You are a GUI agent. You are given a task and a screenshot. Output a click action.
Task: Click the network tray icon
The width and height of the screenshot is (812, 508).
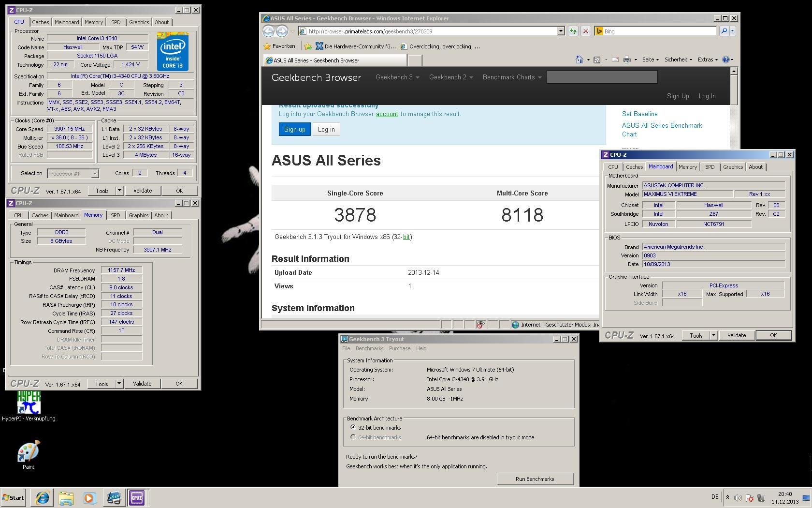761,498
